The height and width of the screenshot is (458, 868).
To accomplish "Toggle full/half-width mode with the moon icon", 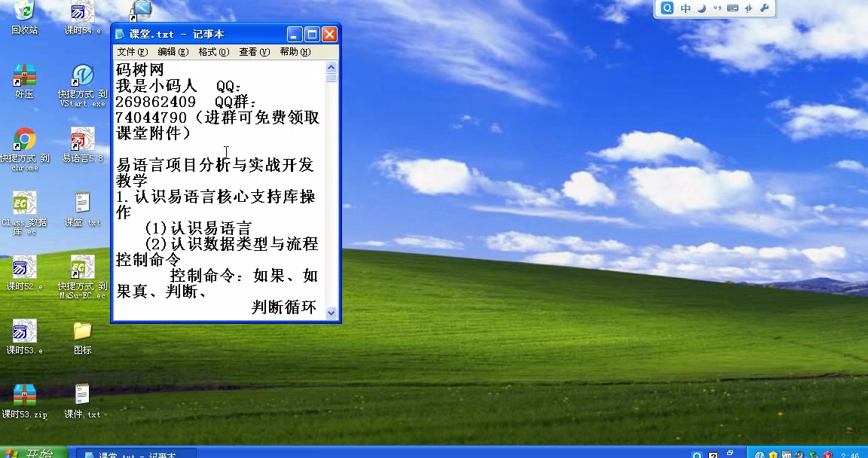I will click(701, 8).
